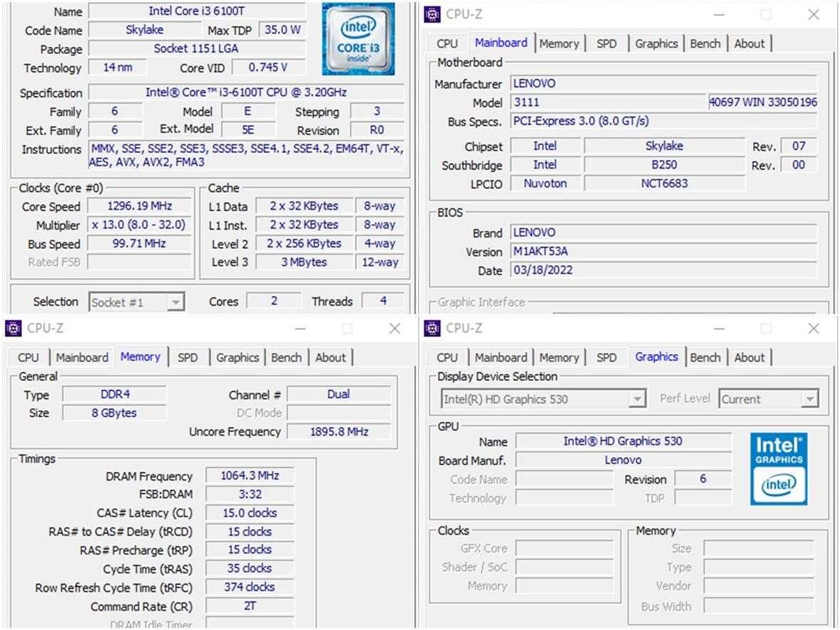Image resolution: width=840 pixels, height=630 pixels.
Task: Click the CPU-Z app icon in Mainboard window
Action: click(432, 14)
